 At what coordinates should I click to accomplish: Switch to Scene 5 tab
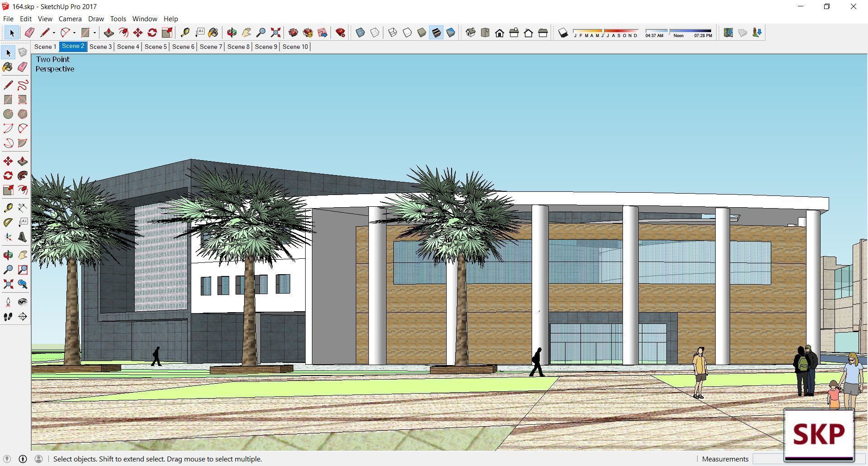coord(156,47)
